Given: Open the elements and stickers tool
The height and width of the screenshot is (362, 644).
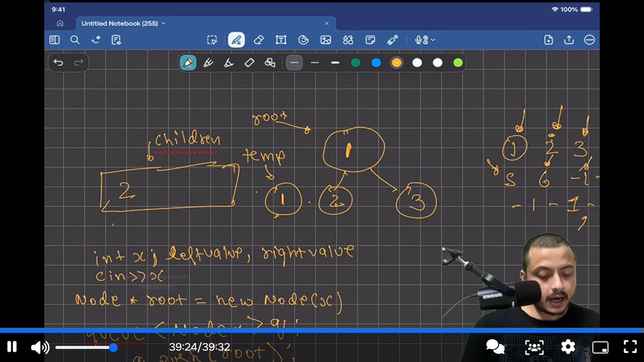Looking at the screenshot, I should pyautogui.click(x=348, y=40).
